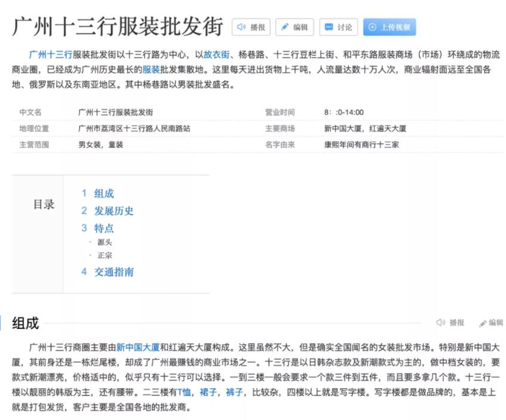The height and width of the screenshot is (420, 506).
Task: Click the blue 上传视频 upload video button
Action: [x=391, y=27]
